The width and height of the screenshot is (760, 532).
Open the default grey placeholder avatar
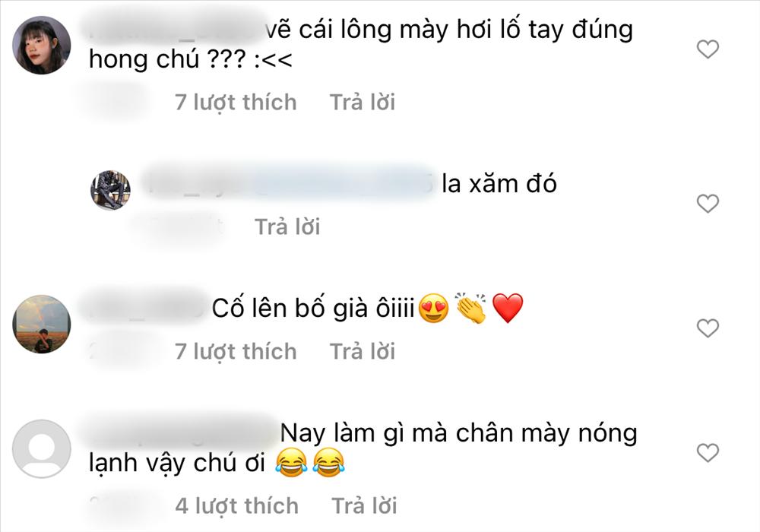coord(42,448)
